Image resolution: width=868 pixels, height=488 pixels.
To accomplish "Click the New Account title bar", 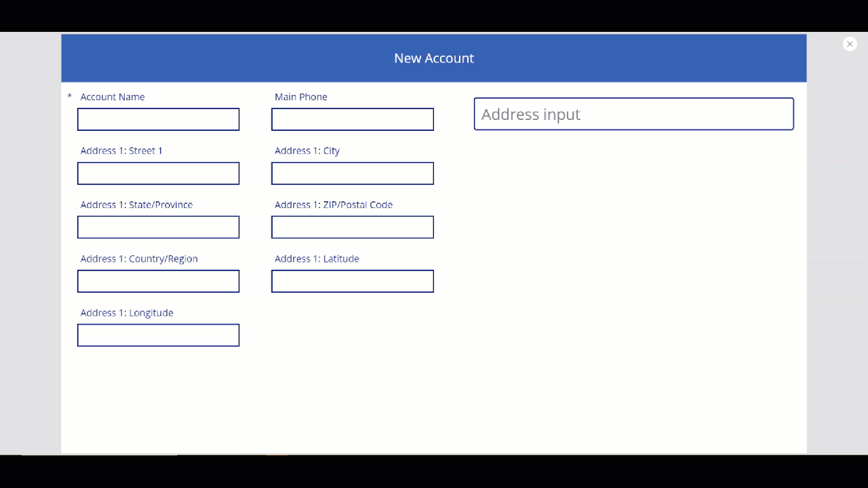I will (x=434, y=58).
